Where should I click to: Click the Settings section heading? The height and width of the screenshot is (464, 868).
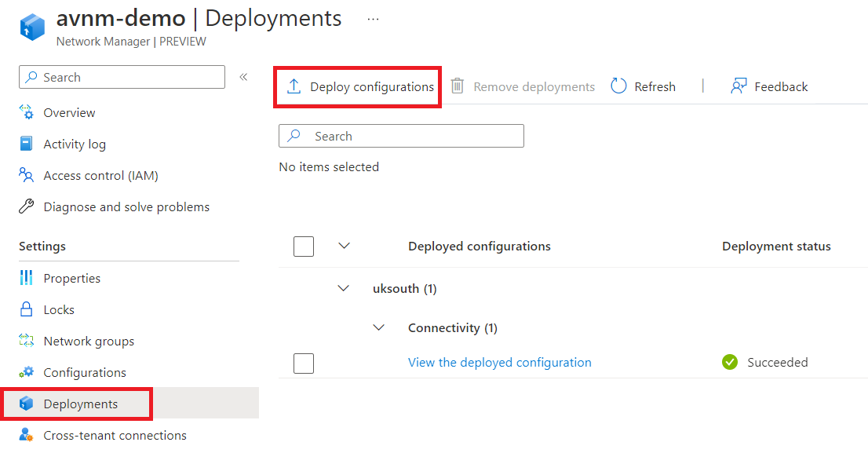42,247
